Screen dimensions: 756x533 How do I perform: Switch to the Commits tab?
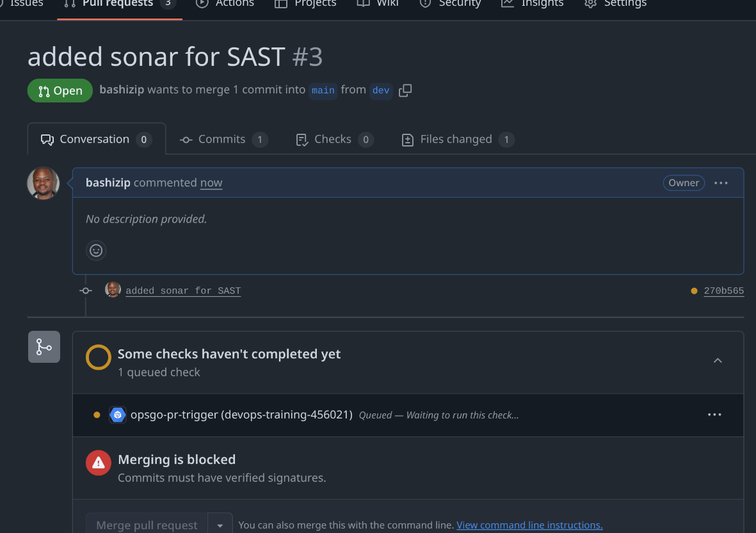tap(223, 139)
